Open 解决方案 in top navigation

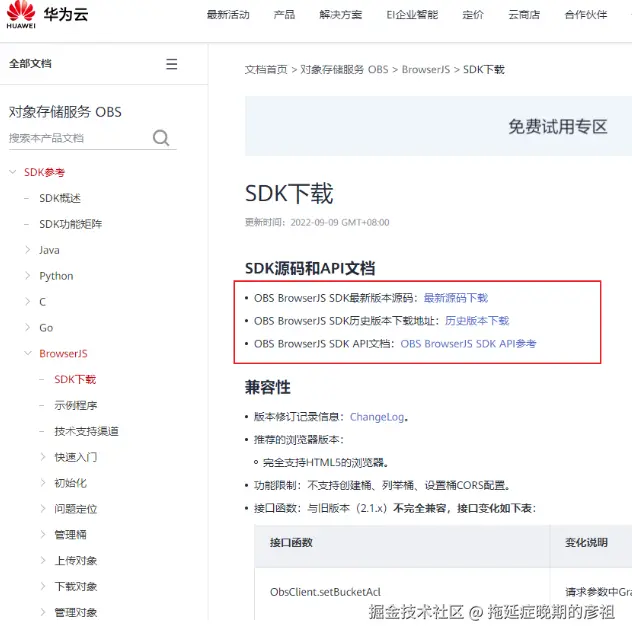point(341,15)
